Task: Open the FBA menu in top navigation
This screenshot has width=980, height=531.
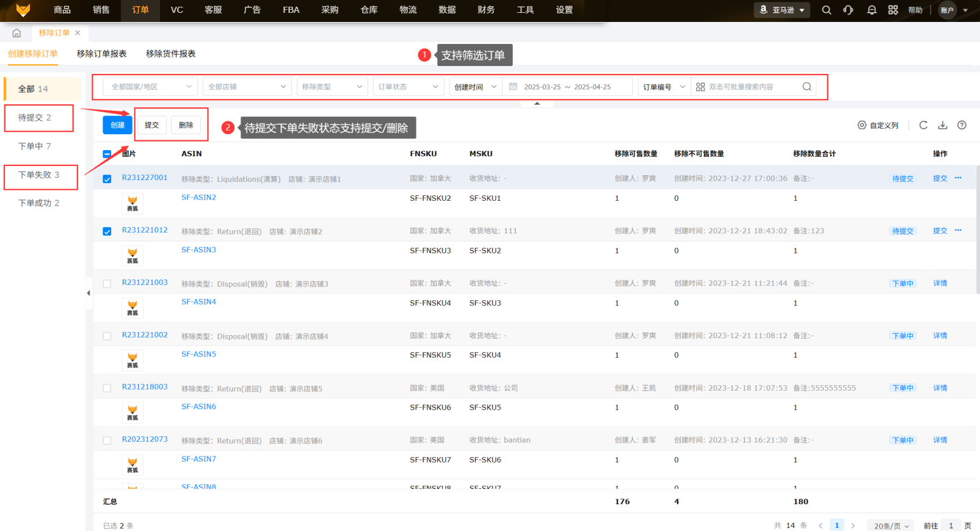Action: 291,10
